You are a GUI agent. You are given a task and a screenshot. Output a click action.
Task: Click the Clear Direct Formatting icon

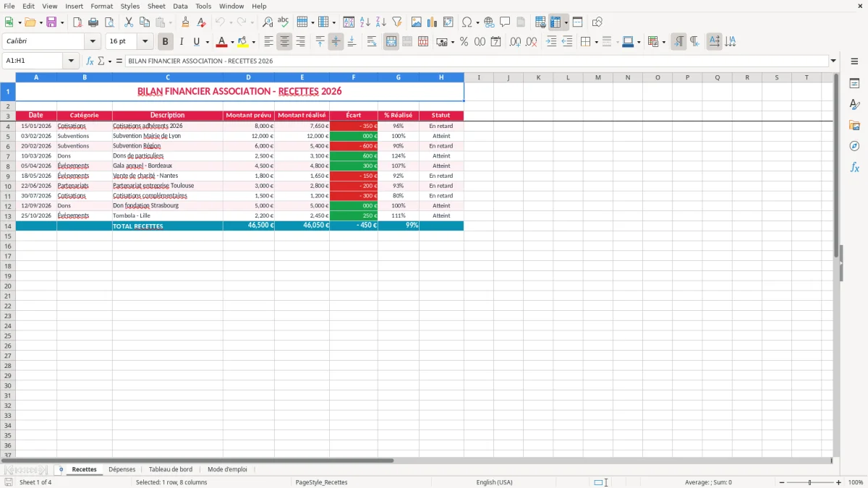click(202, 22)
